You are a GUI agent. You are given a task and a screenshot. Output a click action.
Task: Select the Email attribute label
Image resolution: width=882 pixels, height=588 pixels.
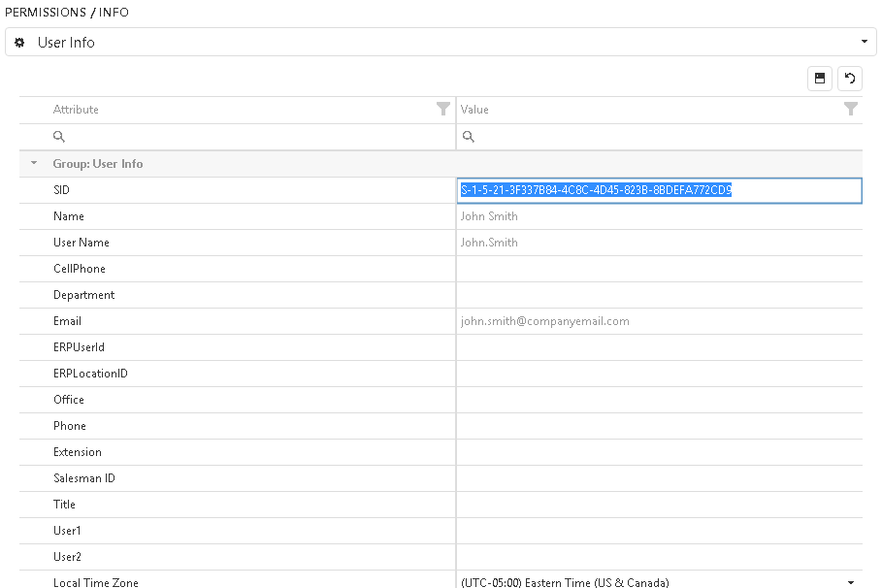pos(67,321)
